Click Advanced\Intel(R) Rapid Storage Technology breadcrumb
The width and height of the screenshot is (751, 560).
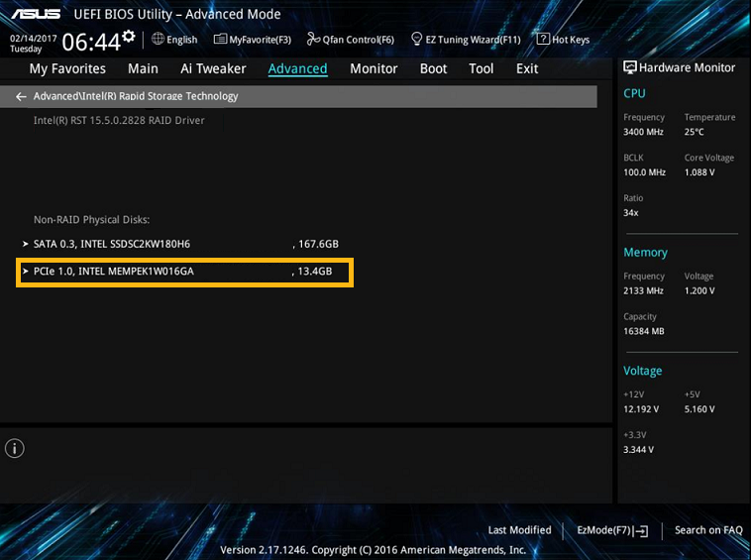point(136,96)
